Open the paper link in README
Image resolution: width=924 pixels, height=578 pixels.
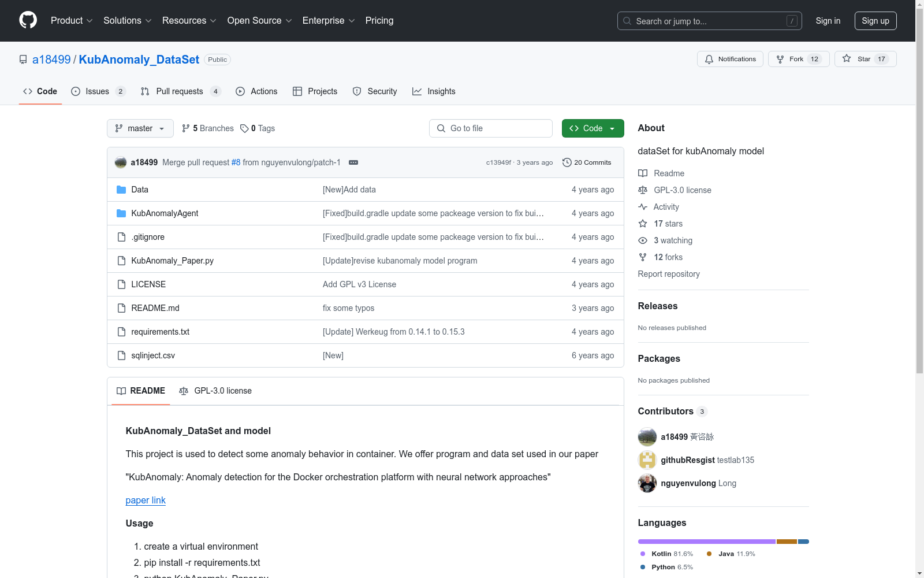pyautogui.click(x=146, y=501)
